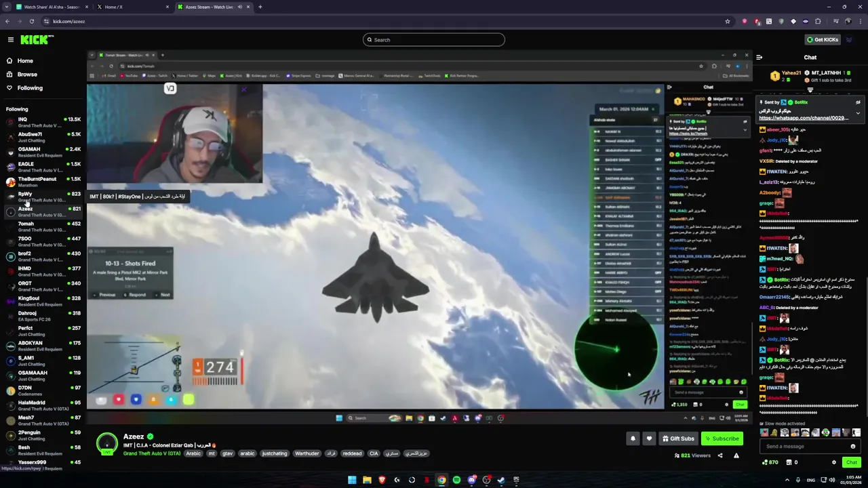
Task: Share the stream
Action: point(720,455)
